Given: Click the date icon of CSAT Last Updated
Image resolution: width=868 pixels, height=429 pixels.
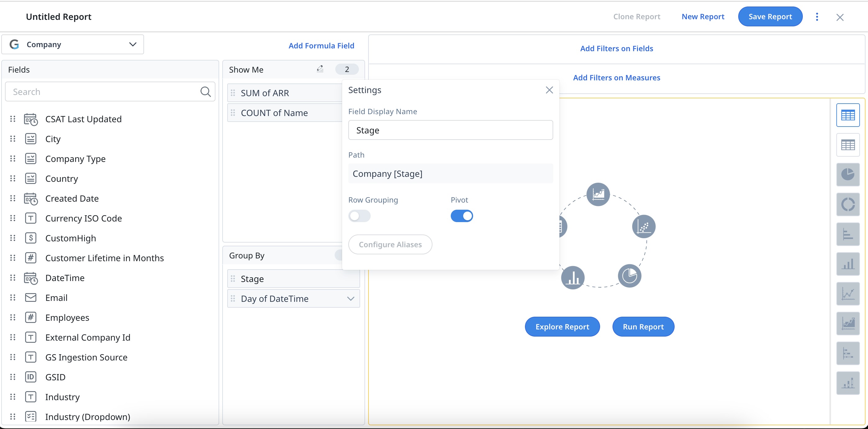Looking at the screenshot, I should pyautogui.click(x=31, y=119).
